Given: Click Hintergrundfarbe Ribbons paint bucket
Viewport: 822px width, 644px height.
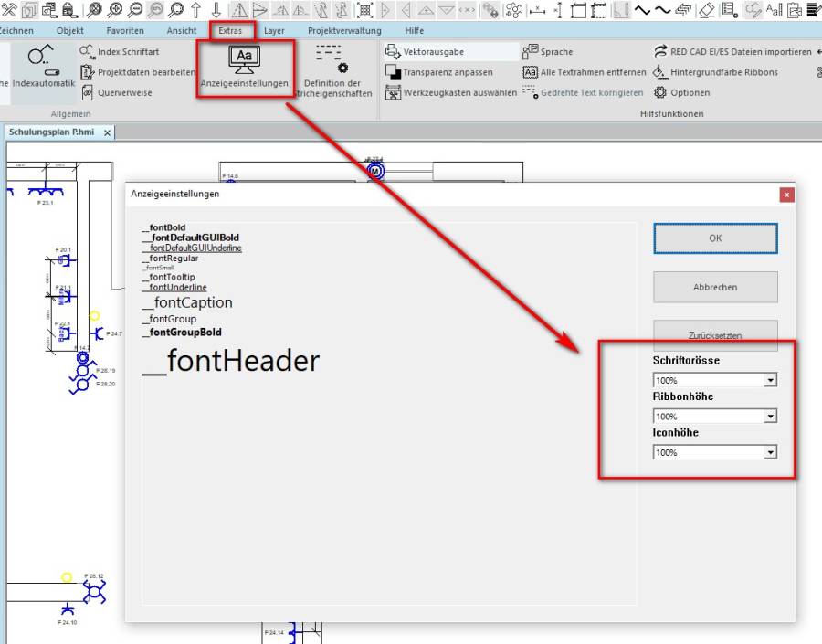Looking at the screenshot, I should [660, 72].
